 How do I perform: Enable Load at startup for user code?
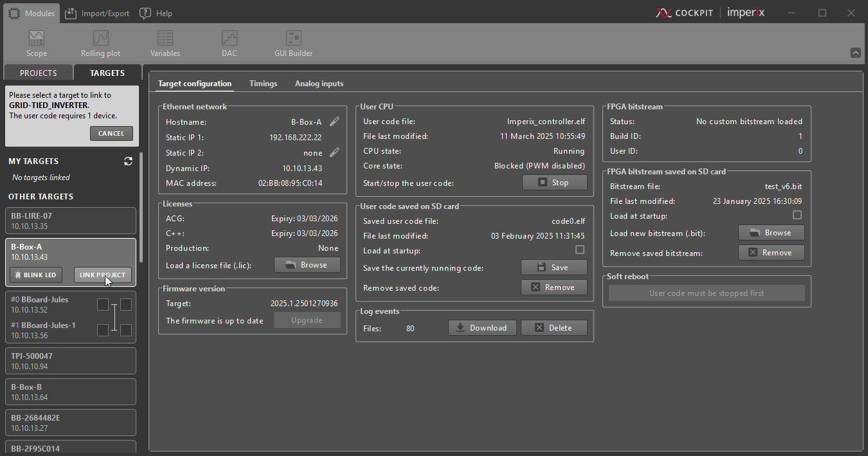tap(580, 250)
